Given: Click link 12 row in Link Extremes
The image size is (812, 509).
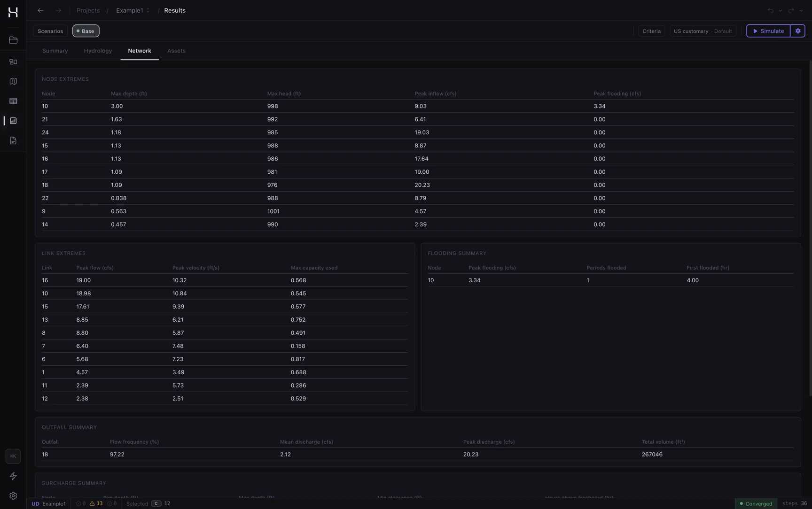Looking at the screenshot, I should pyautogui.click(x=225, y=399).
